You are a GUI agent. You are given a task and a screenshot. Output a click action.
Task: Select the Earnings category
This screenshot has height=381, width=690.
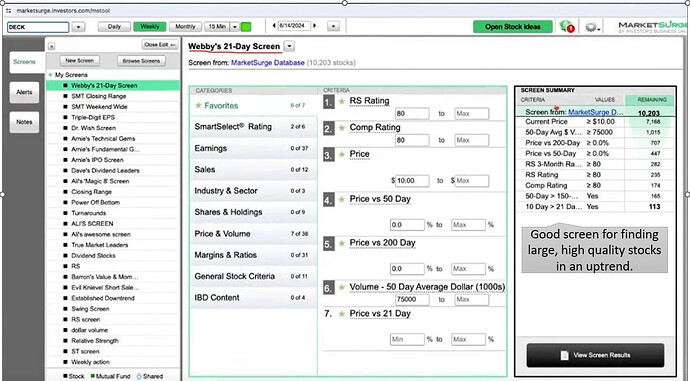click(253, 148)
